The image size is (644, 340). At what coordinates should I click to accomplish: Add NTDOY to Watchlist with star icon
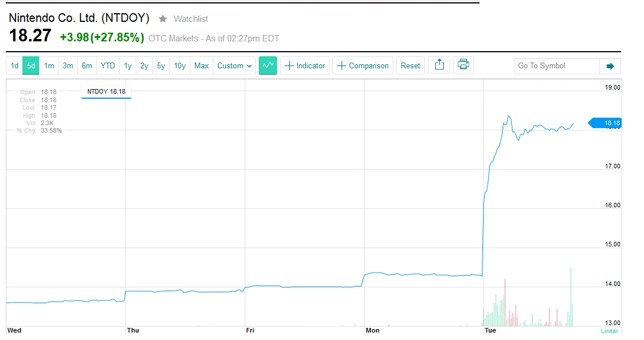click(163, 19)
